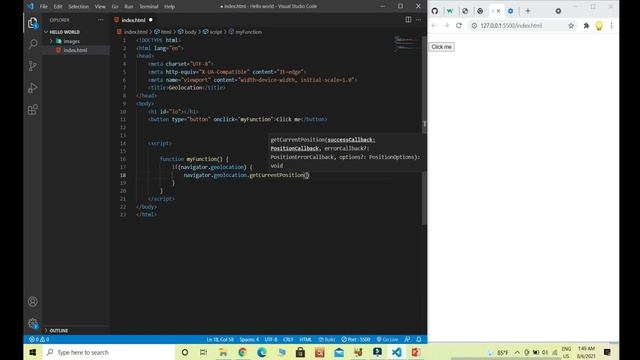
Task: Select index.html in the Explorer tree
Action: 76,50
